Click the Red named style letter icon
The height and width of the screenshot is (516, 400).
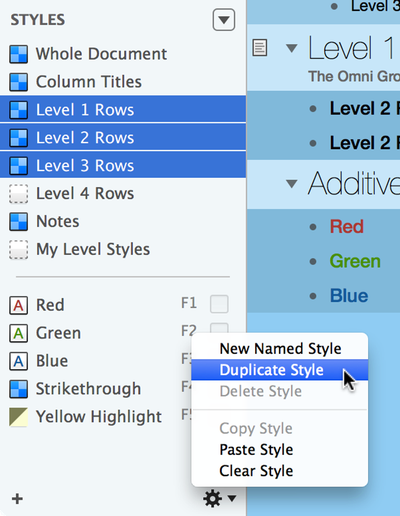tap(19, 305)
